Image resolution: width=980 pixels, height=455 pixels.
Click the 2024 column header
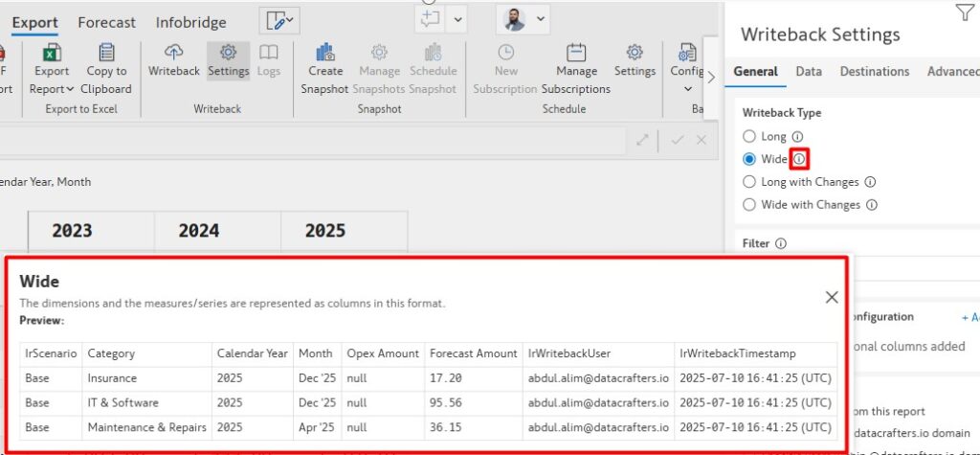coord(198,231)
